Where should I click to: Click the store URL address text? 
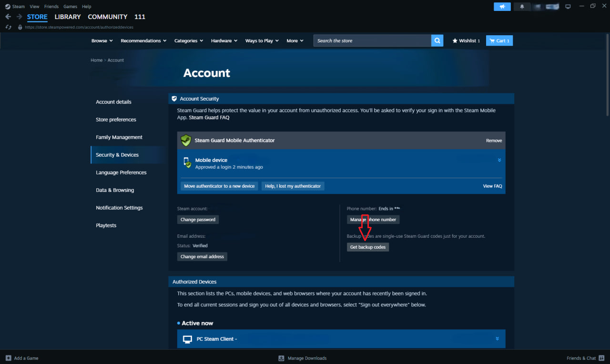(x=79, y=27)
